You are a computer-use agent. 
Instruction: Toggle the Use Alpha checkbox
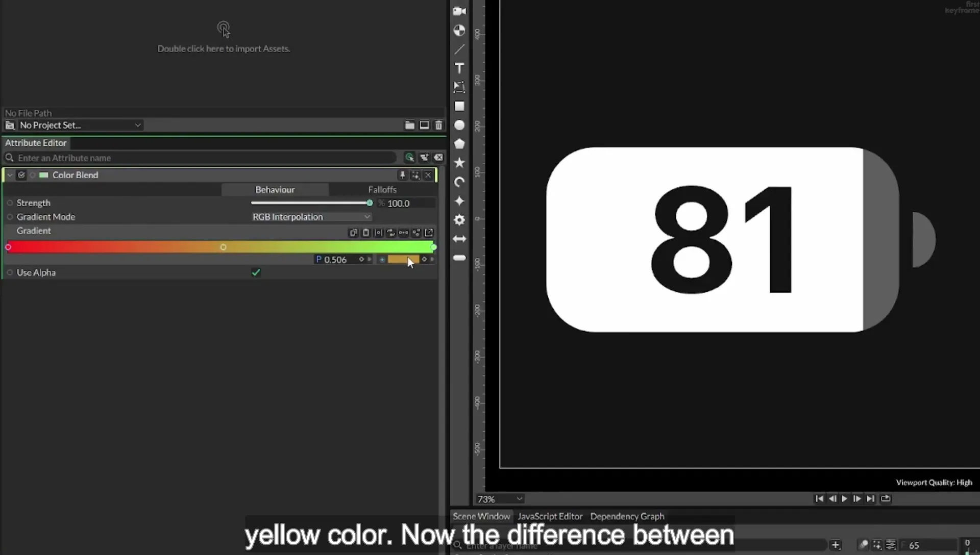(x=256, y=272)
